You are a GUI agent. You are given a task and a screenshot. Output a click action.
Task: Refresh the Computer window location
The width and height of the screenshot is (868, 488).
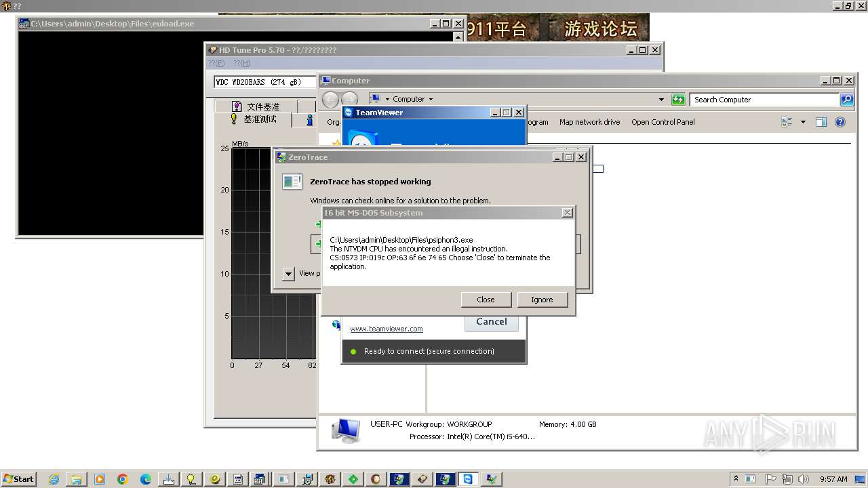tap(678, 100)
